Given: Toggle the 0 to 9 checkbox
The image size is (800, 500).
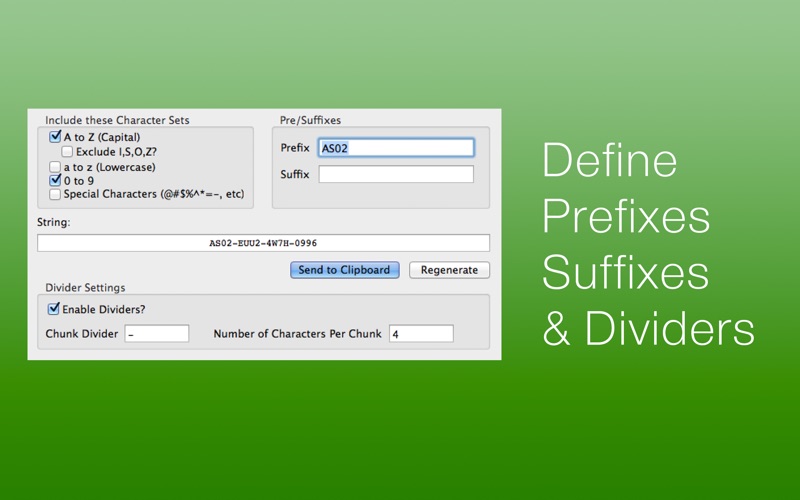Looking at the screenshot, I should [x=55, y=180].
